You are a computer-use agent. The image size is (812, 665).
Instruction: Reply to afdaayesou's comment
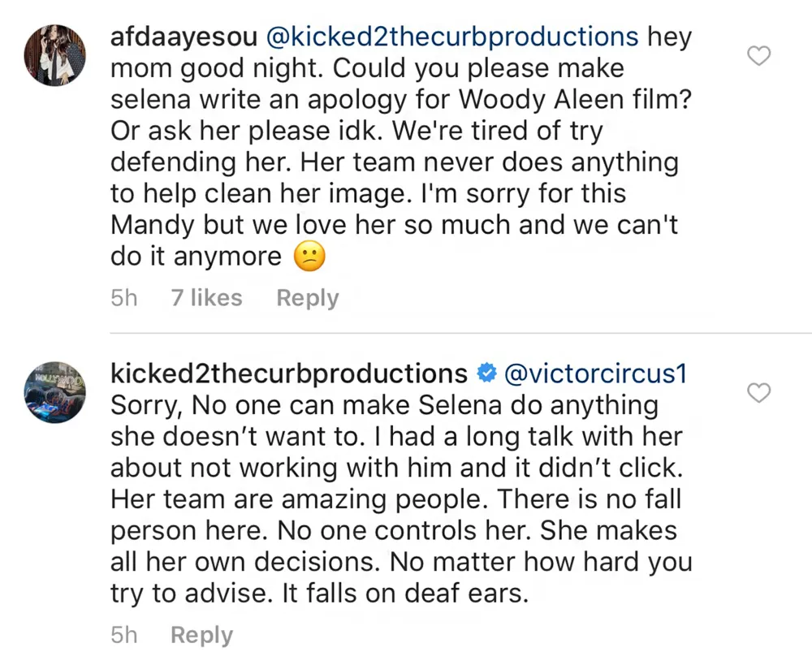tap(307, 298)
